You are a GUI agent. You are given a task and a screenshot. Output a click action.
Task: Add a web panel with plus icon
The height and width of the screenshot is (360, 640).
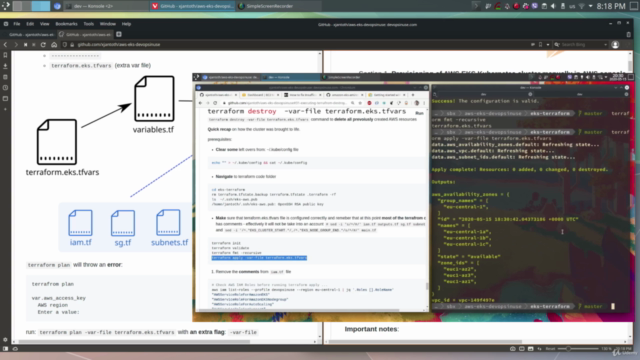5,109
